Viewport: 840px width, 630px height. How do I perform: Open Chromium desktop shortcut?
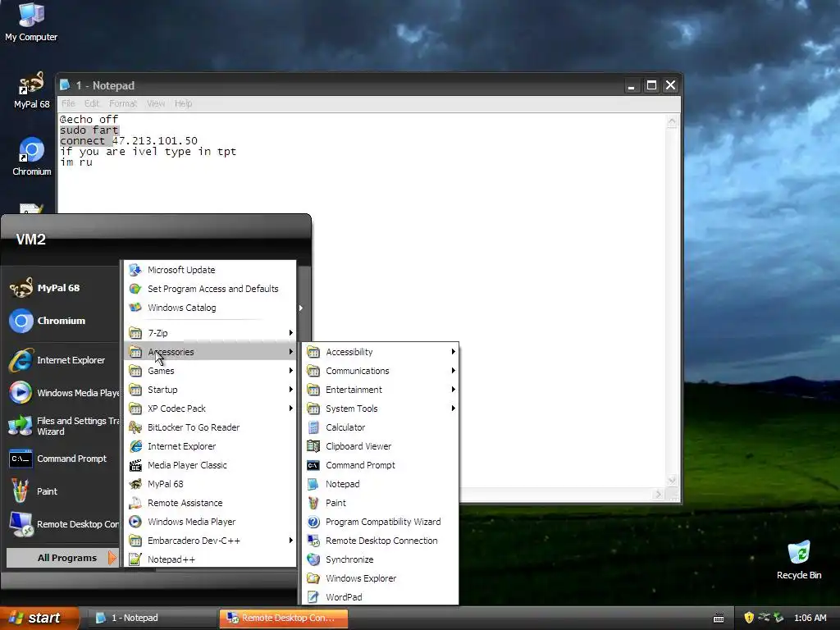[x=32, y=157]
